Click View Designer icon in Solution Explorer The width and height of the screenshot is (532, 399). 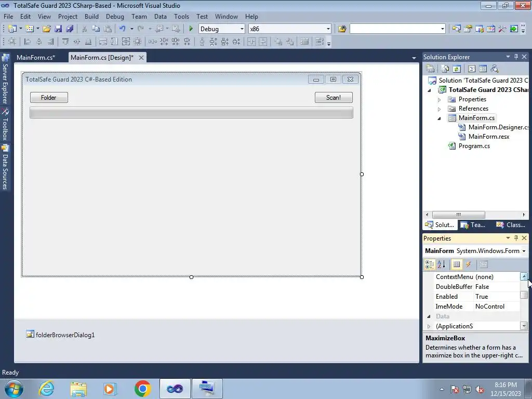click(483, 69)
